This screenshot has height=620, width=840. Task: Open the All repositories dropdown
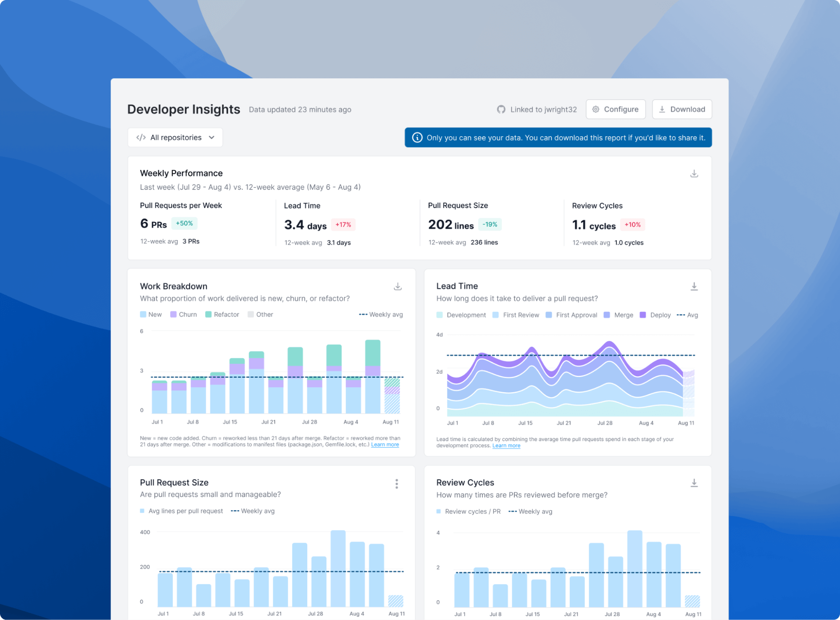click(x=175, y=137)
